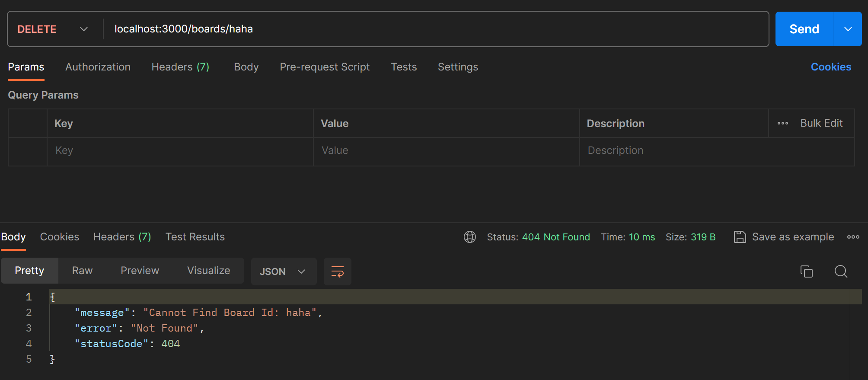Select the Raw response view
868x380 pixels.
(82, 271)
